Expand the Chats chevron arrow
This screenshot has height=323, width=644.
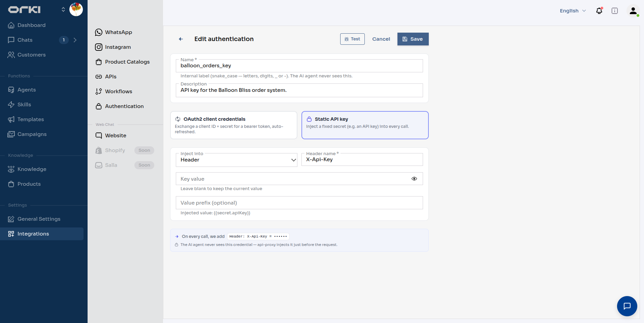click(75, 40)
